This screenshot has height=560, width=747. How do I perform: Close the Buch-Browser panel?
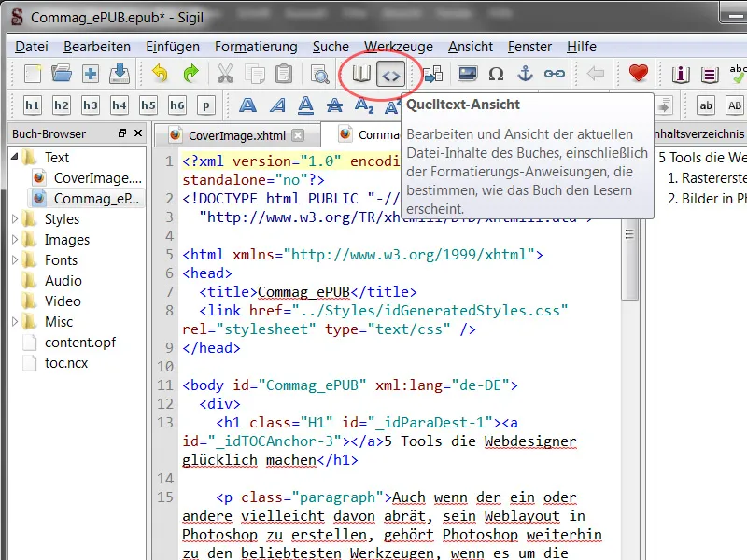[x=138, y=133]
